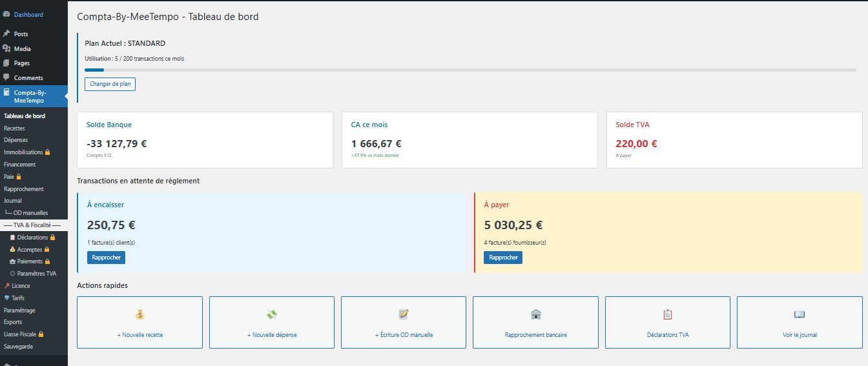Click the Rapprochement bancaire label
The height and width of the screenshot is (366, 868).
[x=535, y=335]
